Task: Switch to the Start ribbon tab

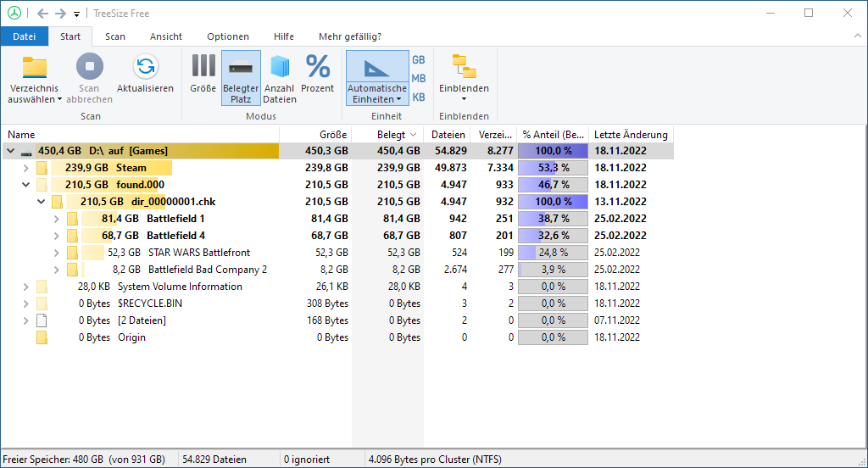Action: (70, 36)
